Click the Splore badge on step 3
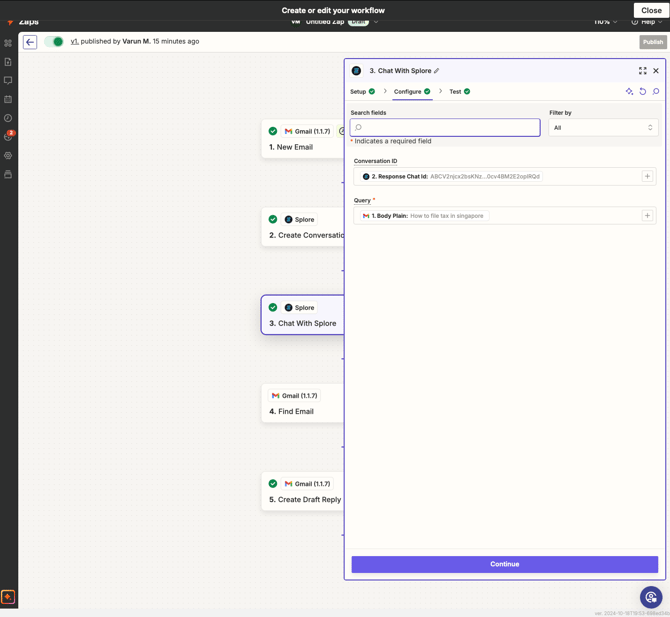Screen dimensions: 670x617 pos(299,307)
